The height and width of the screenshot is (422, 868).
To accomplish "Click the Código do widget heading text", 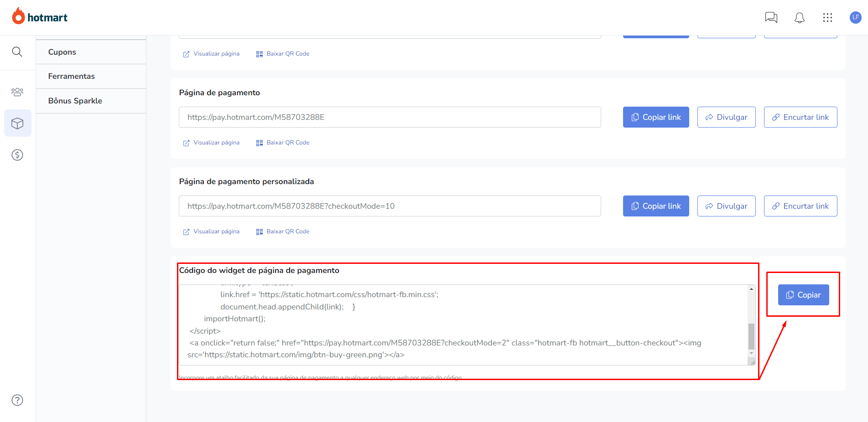I will 259,270.
